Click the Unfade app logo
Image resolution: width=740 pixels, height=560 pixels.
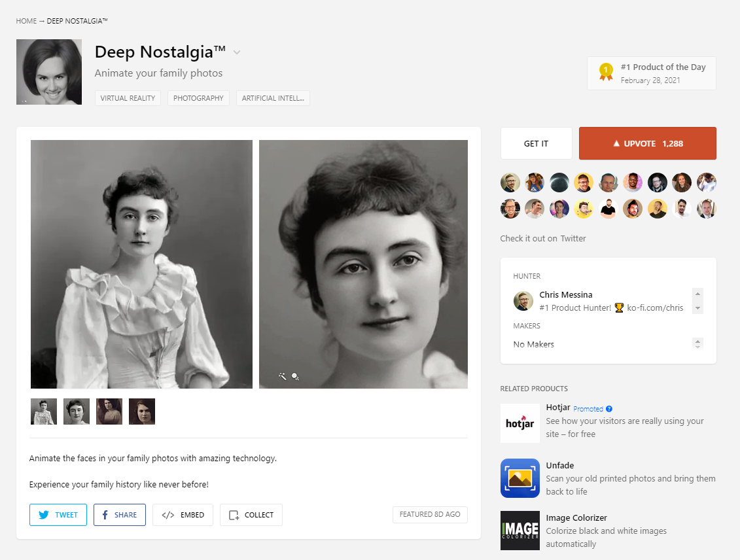click(x=520, y=478)
